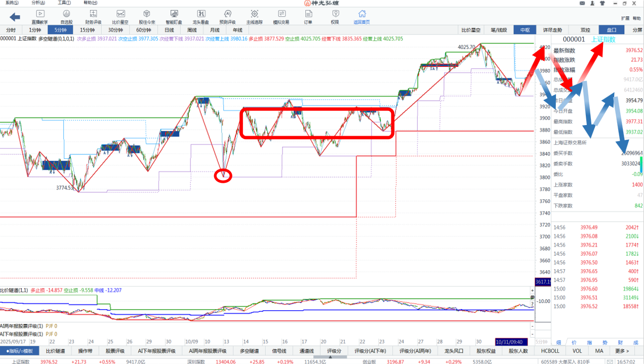This screenshot has width=644, height=364.
Task: Click the 扩展 link
Action: pyautogui.click(x=625, y=18)
